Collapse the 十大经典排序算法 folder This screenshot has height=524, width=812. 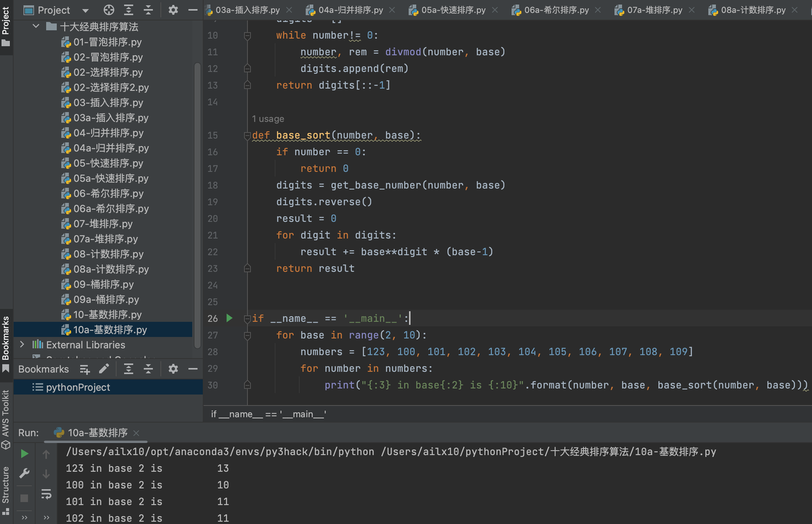pos(36,27)
